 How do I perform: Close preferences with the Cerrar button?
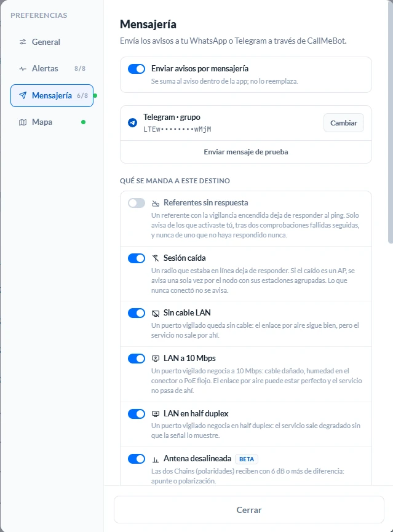(248, 510)
